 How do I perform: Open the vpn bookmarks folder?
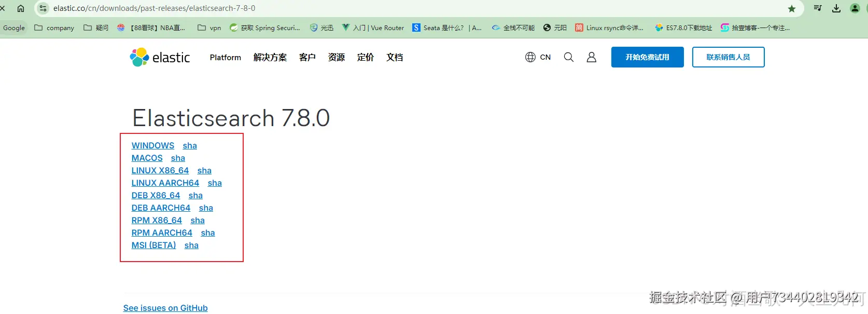(209, 28)
